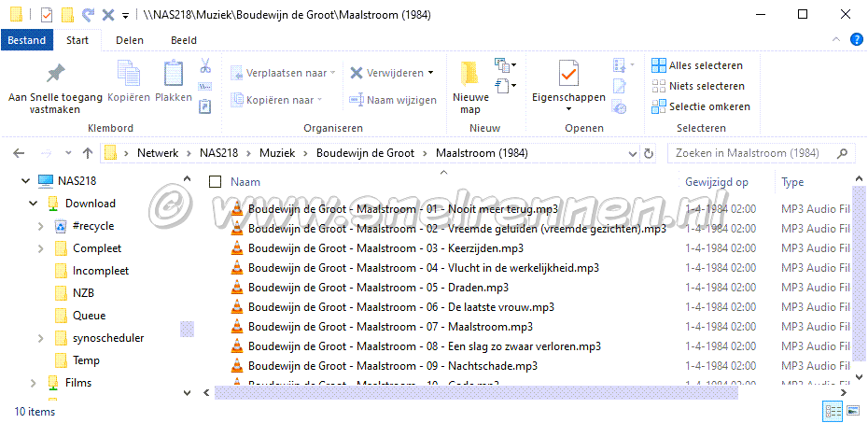Refresh the current folder view
The image size is (868, 423).
coord(648,153)
